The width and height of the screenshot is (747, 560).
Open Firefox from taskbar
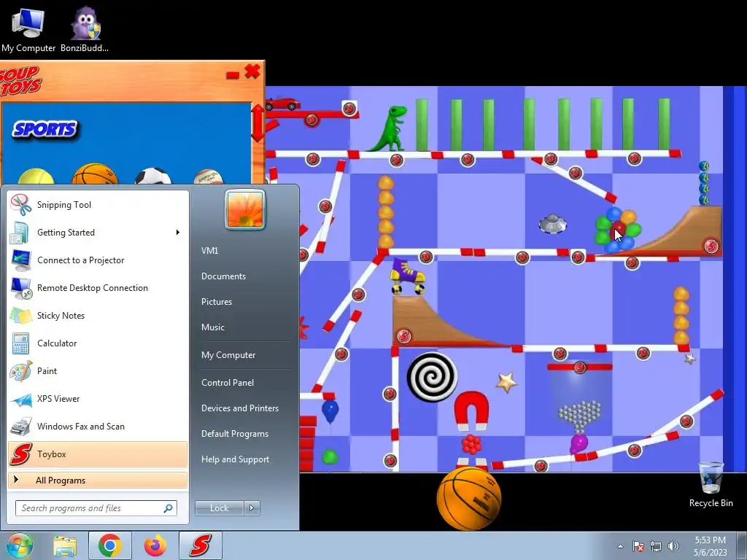tap(155, 545)
